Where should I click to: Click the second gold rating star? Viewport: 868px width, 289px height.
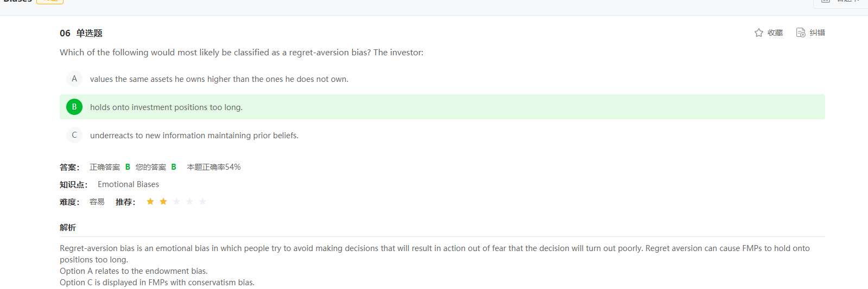pos(163,202)
